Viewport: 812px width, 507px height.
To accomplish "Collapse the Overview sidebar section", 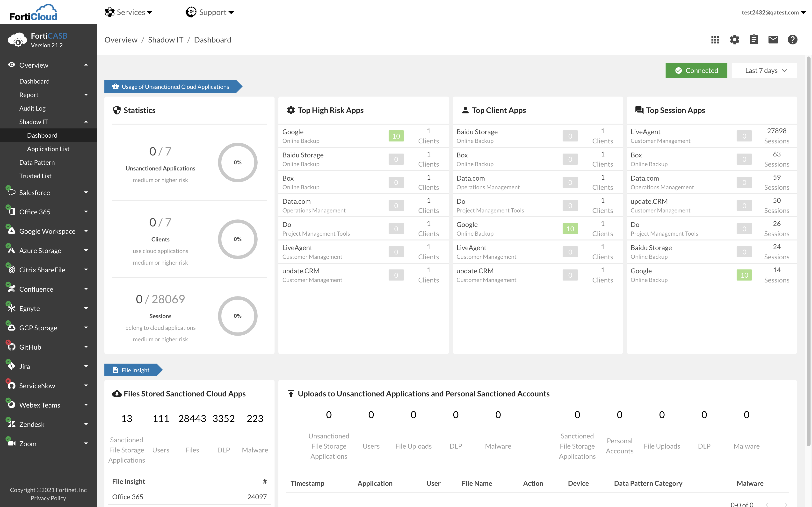I will tap(86, 65).
